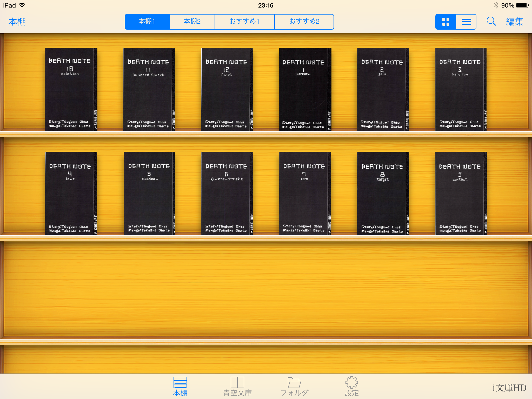The image size is (532, 399).
Task: Tap the Bluetooth status icon
Action: (496, 5)
